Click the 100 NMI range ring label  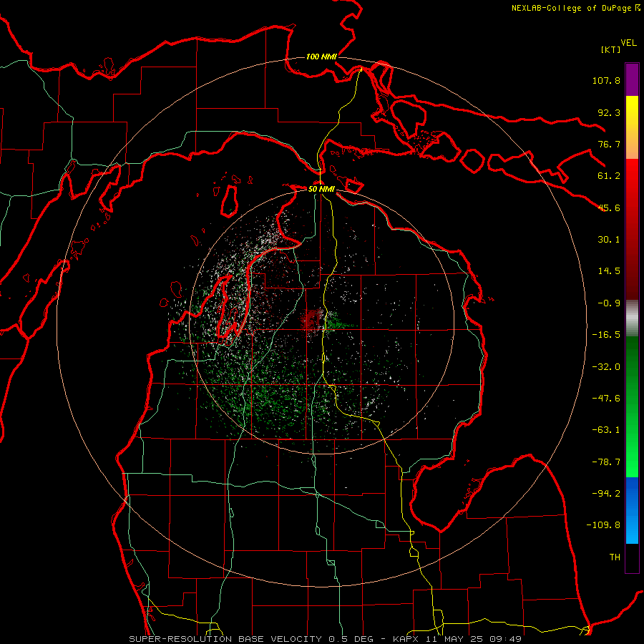(321, 57)
